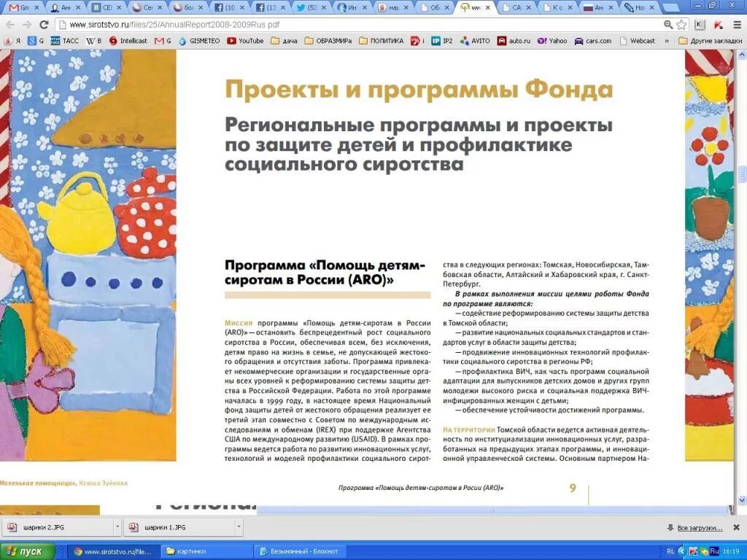Open the ТАСС bookmark

[64, 41]
